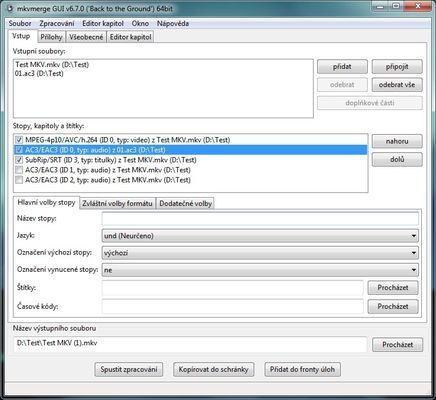The height and width of the screenshot is (400, 436).
Task: Click the přidat button
Action: [x=342, y=67]
